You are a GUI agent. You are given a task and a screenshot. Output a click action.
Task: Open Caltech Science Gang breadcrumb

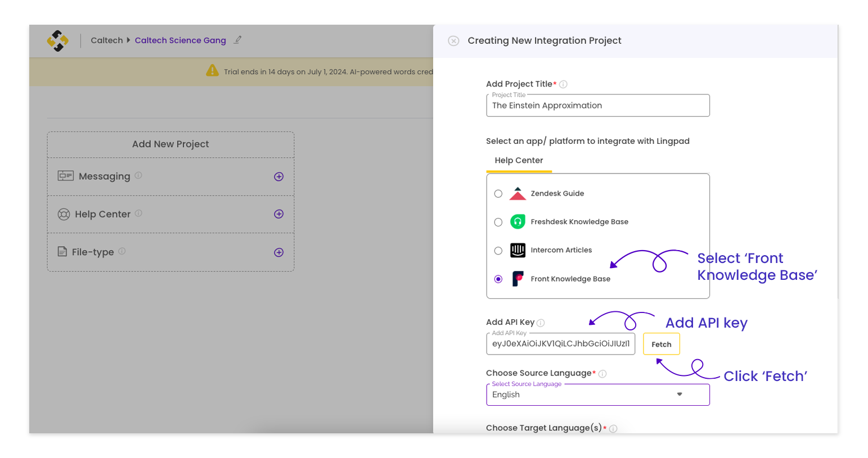pyautogui.click(x=181, y=40)
